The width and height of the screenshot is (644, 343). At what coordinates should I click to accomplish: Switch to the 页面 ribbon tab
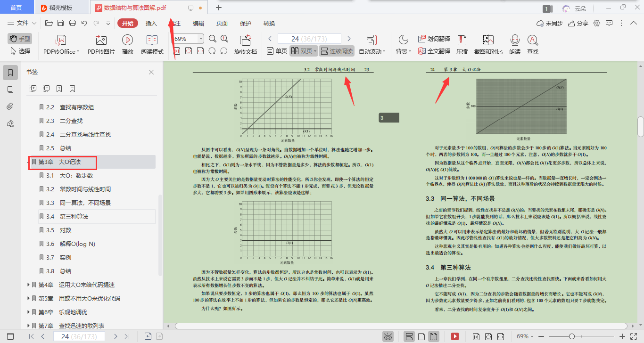point(222,23)
